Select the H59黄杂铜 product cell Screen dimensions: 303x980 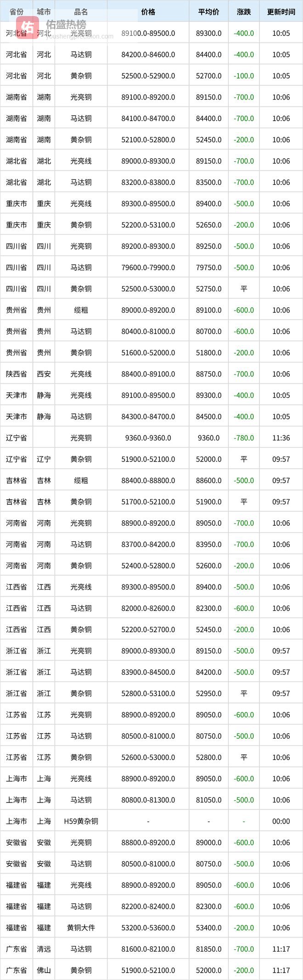click(x=81, y=821)
